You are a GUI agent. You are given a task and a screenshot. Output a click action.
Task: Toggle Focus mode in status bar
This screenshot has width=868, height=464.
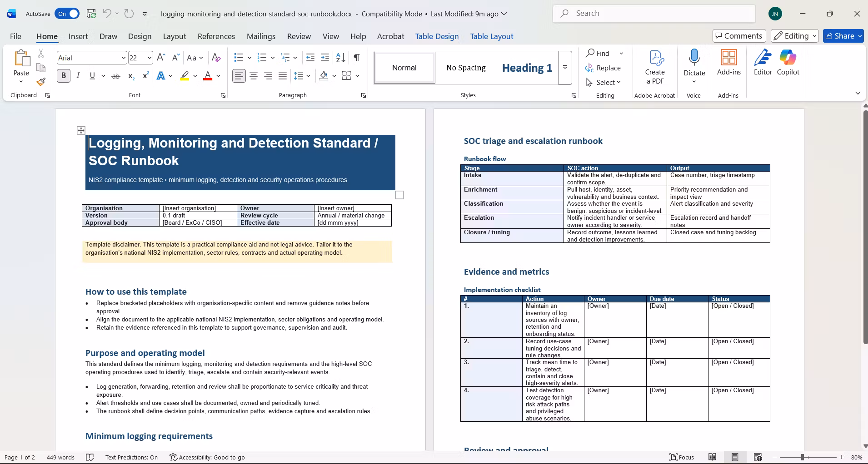[682, 457]
